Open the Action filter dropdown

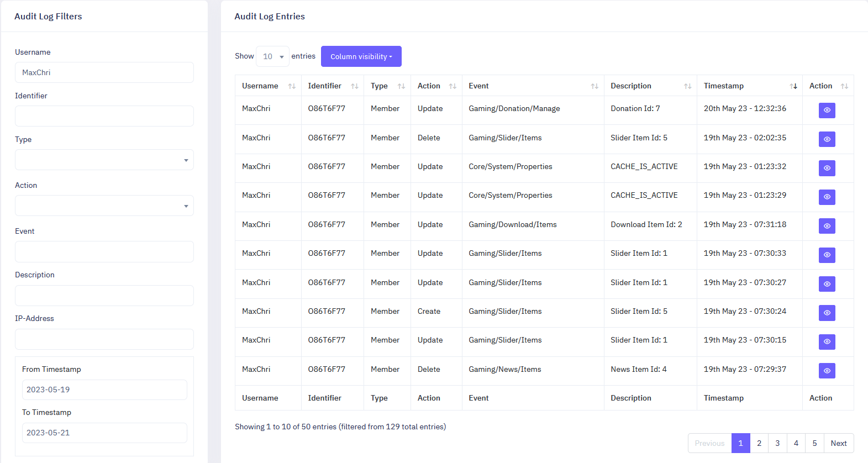pos(104,206)
